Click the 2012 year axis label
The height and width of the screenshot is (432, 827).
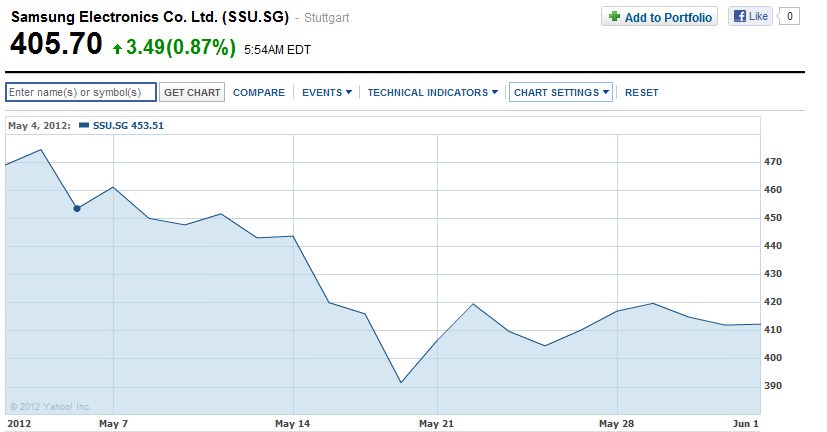pyautogui.click(x=19, y=424)
